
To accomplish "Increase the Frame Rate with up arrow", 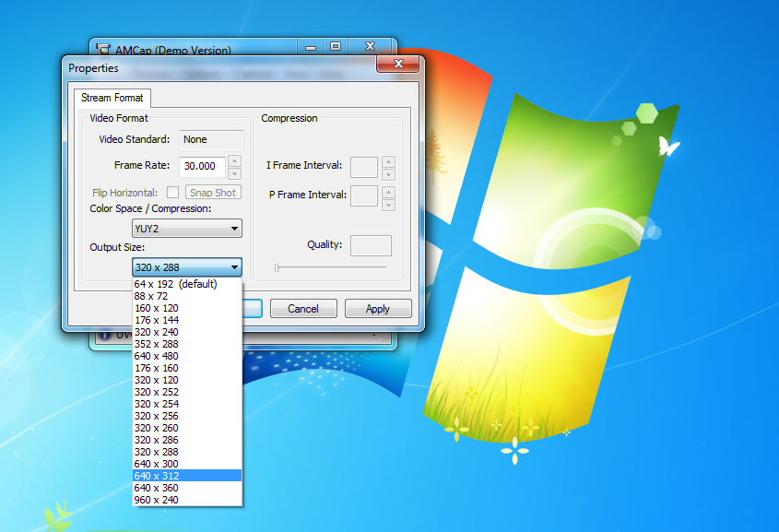I will point(234,160).
